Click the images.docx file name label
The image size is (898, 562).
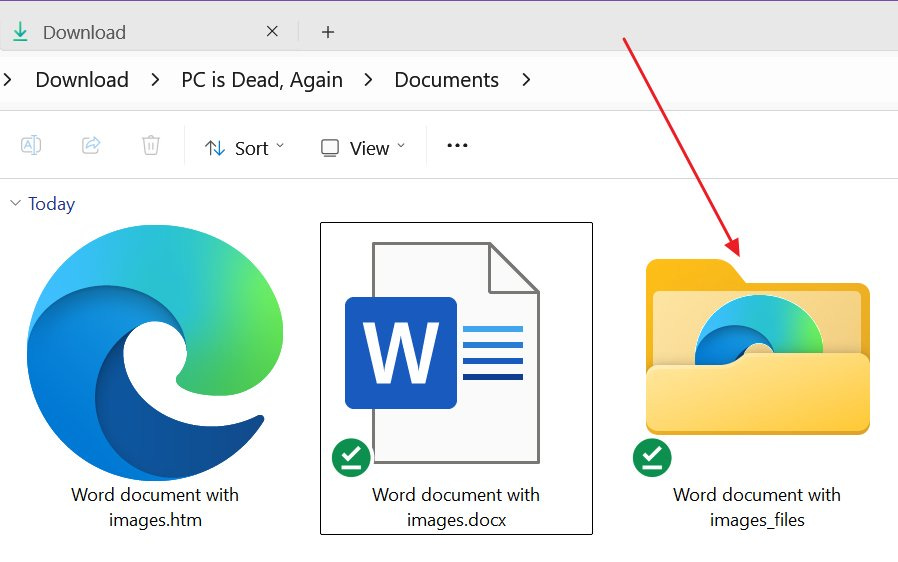pyautogui.click(x=456, y=507)
